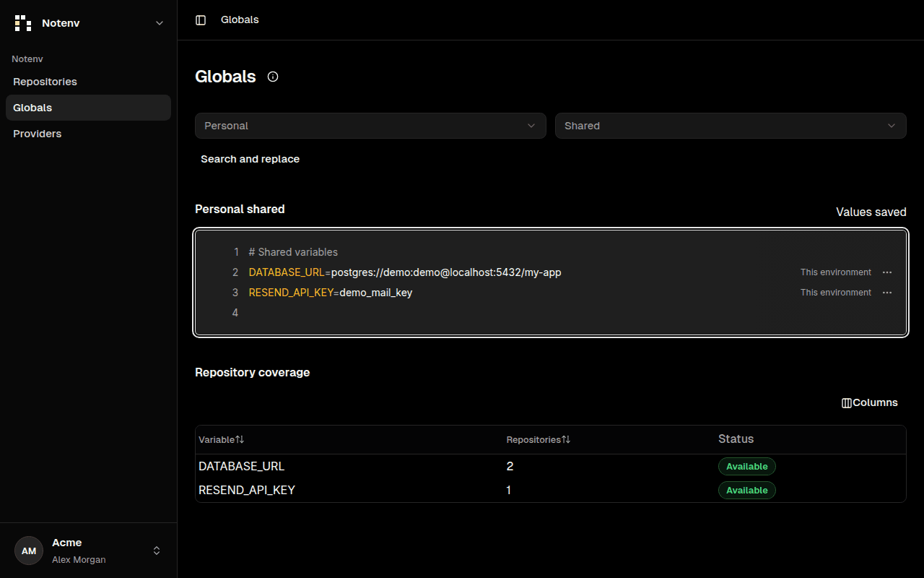
Task: Open the Globals info icon
Action: click(x=273, y=77)
